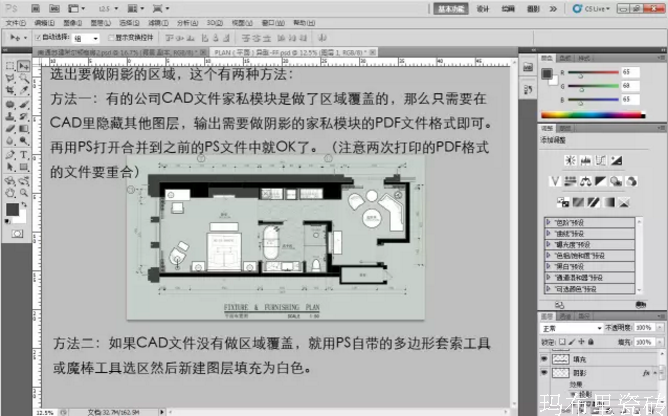Toggle lock transparent pixels in Layers panel
668x416 pixels.
coord(562,342)
